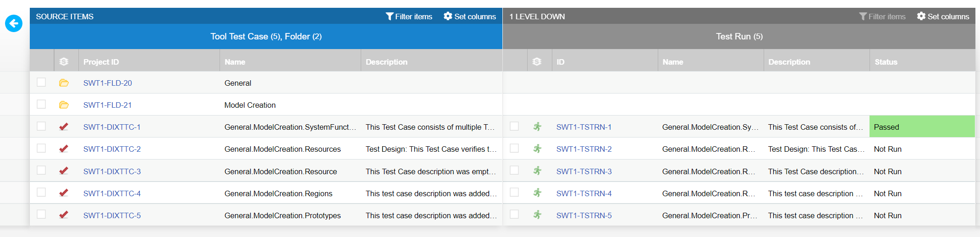The image size is (980, 237).
Task: Click Tool Test Case (5), Folder (2) heading
Action: (266, 36)
